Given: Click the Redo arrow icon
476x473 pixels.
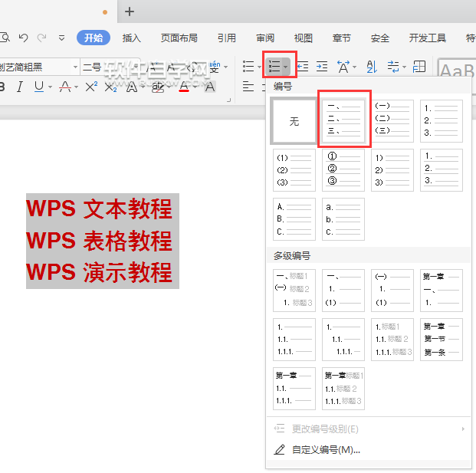Looking at the screenshot, I should click(41, 38).
